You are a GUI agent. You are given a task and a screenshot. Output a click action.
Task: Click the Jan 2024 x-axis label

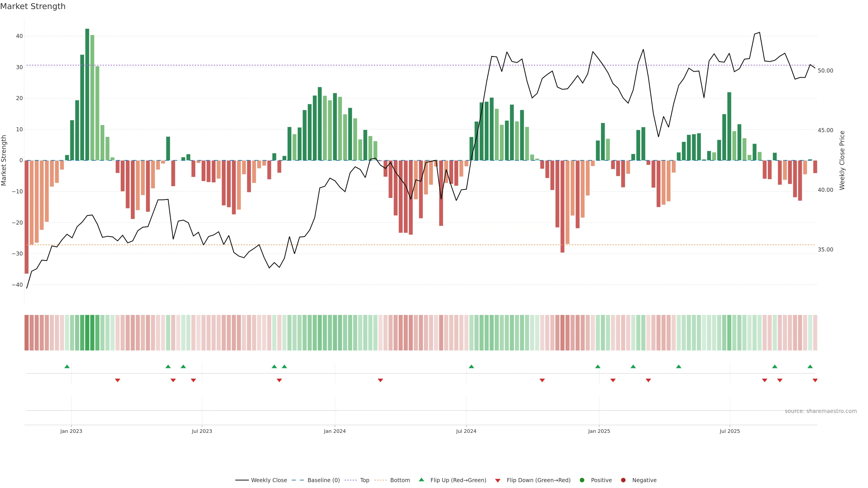pos(335,431)
